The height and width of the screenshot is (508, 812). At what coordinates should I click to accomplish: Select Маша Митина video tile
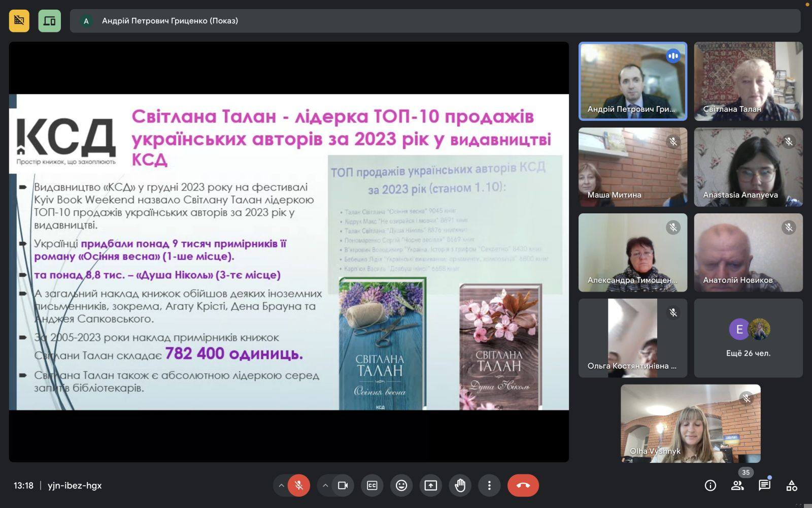pos(633,167)
